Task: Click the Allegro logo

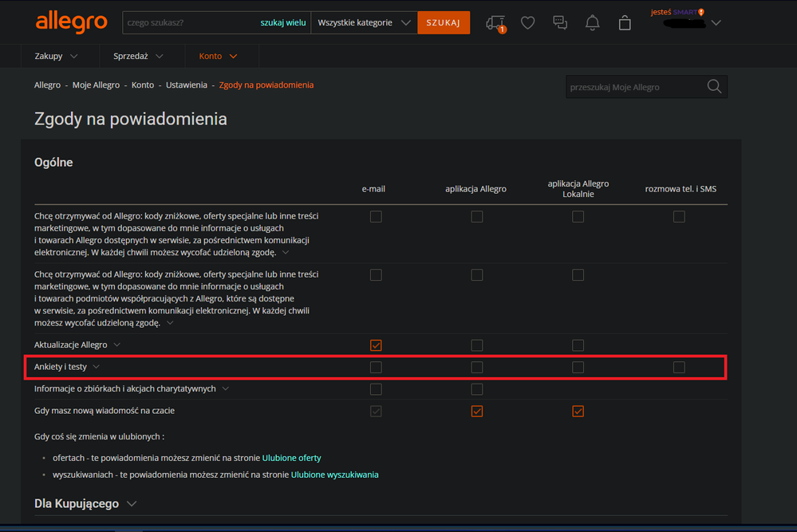Action: click(71, 22)
